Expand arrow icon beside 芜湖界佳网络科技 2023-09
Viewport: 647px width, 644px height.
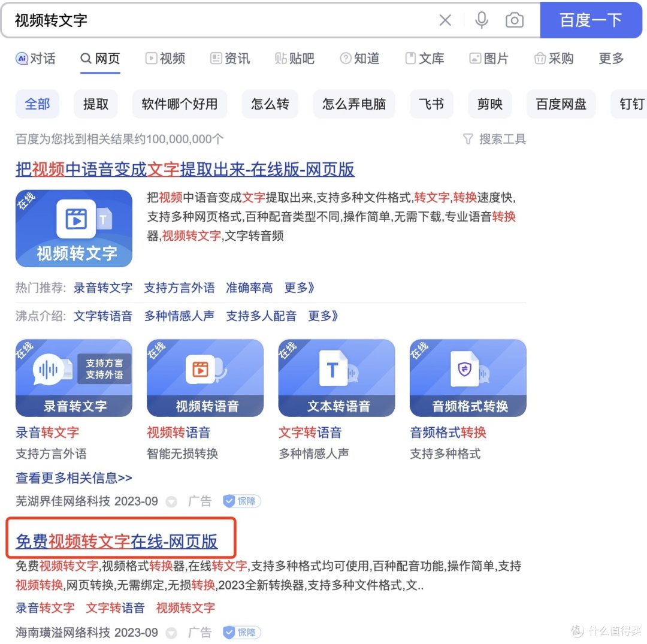click(x=171, y=501)
